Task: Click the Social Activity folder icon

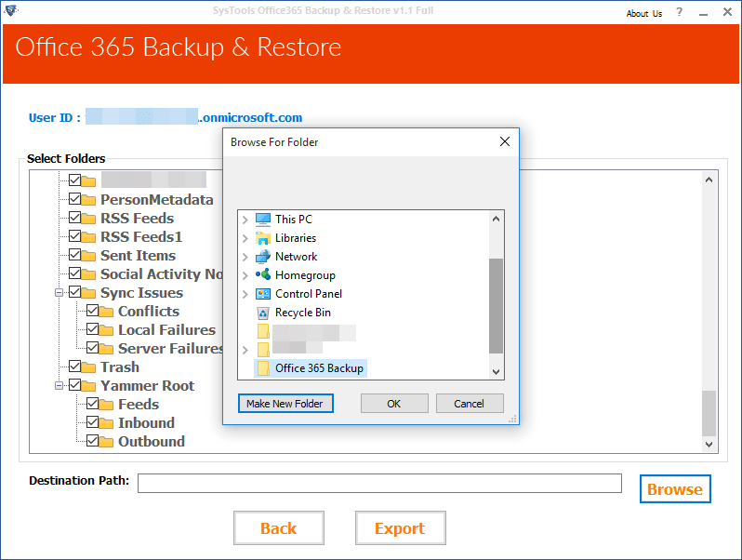Action: [88, 274]
